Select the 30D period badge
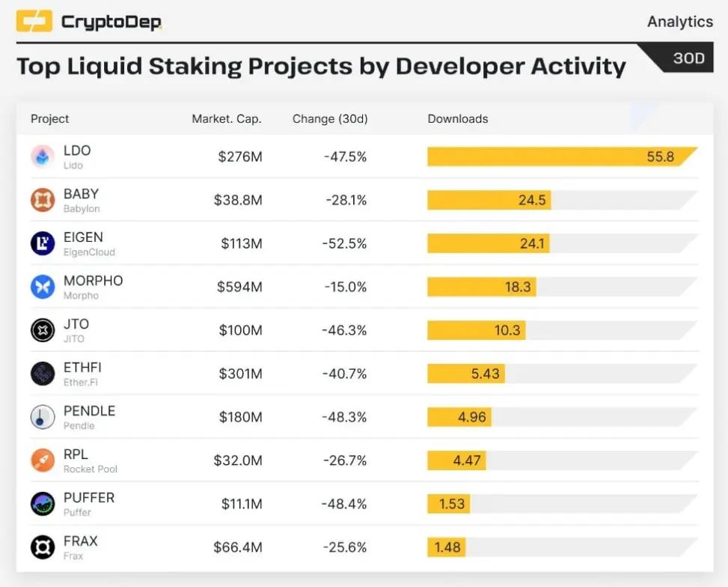 click(688, 58)
